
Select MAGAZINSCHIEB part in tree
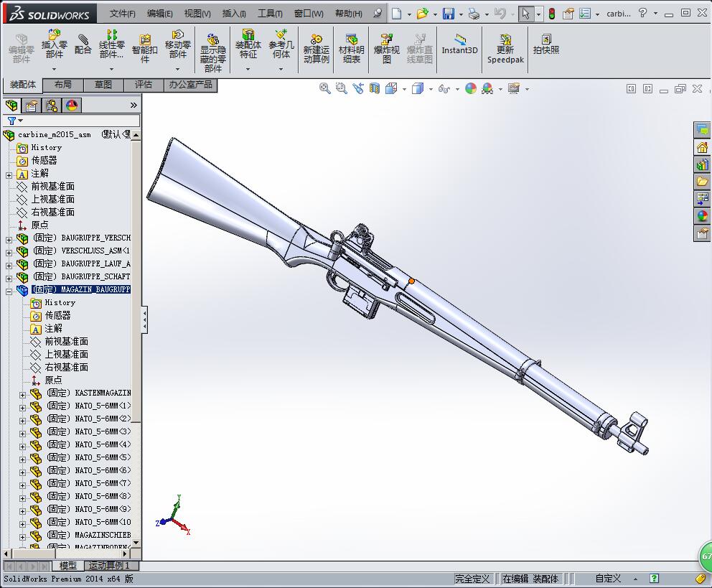[89, 535]
